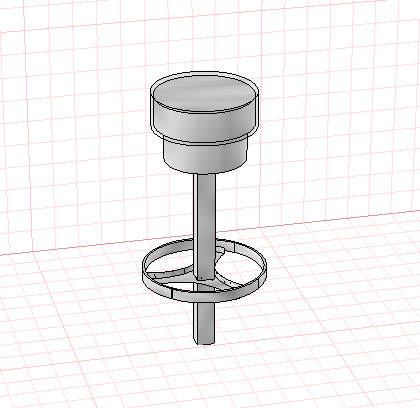Click the upper section of the central pole
The width and height of the screenshot is (420, 408).
click(205, 213)
